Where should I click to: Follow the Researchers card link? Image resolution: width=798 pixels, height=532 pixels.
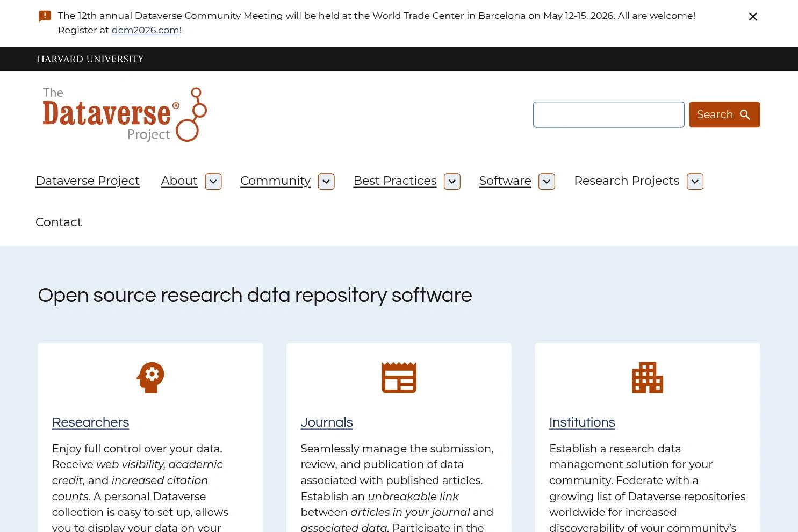[90, 423]
